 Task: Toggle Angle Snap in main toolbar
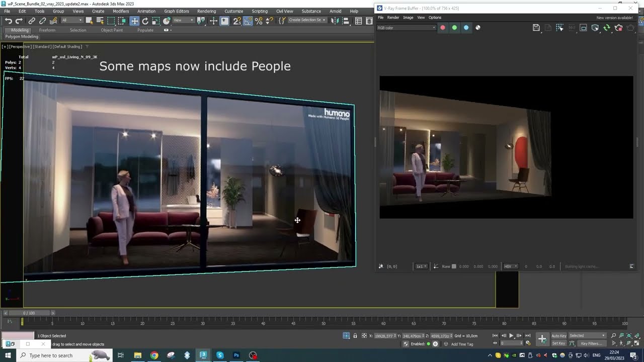[248, 21]
